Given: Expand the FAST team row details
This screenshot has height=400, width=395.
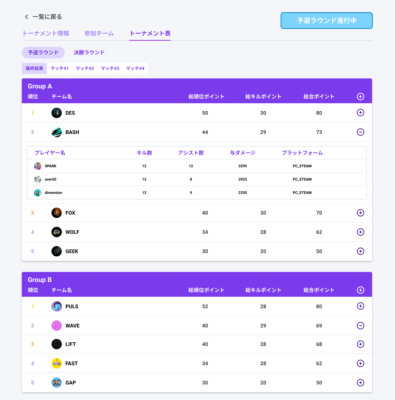Looking at the screenshot, I should pos(360,363).
